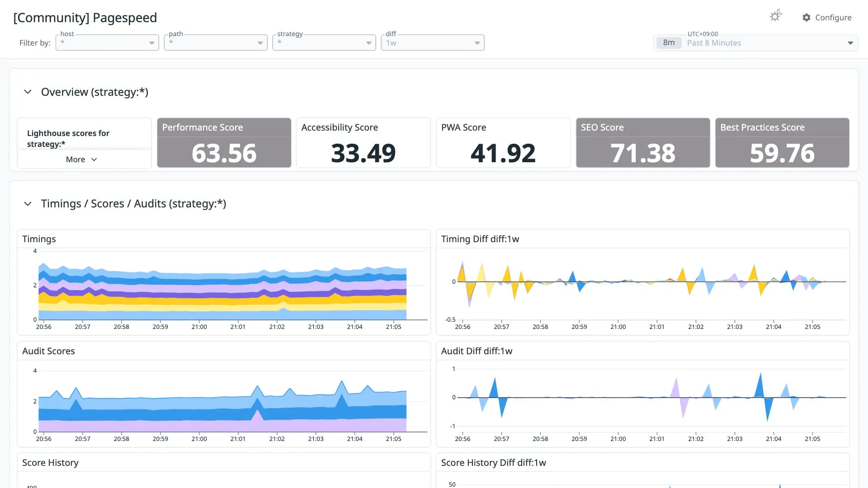Click the Performance Score value 63.56
The image size is (868, 488).
click(224, 153)
